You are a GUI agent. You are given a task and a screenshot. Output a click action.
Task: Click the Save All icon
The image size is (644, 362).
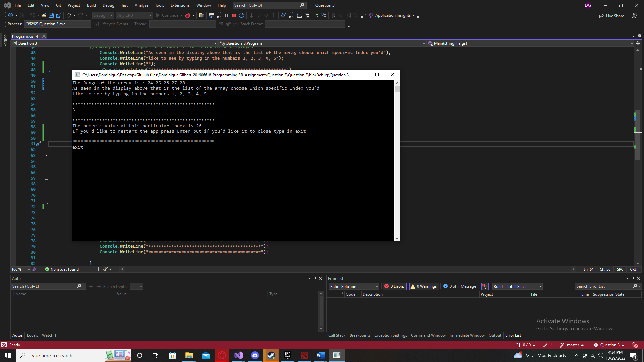59,15
